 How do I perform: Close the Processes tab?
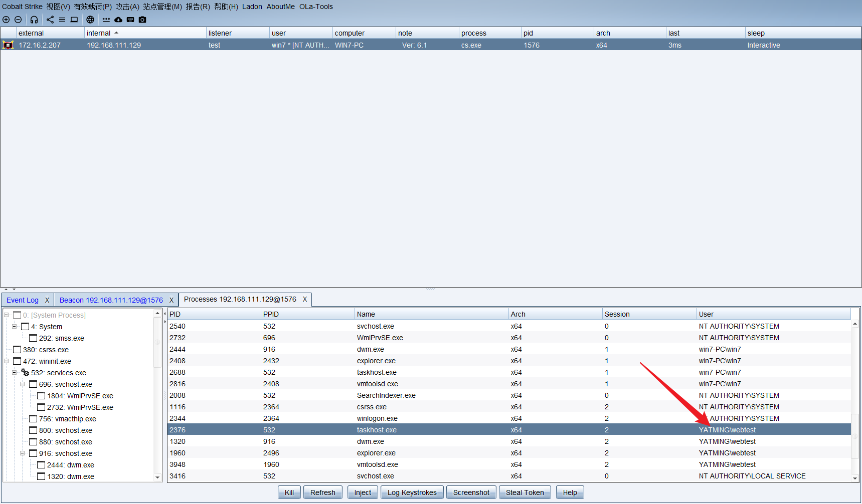click(304, 299)
